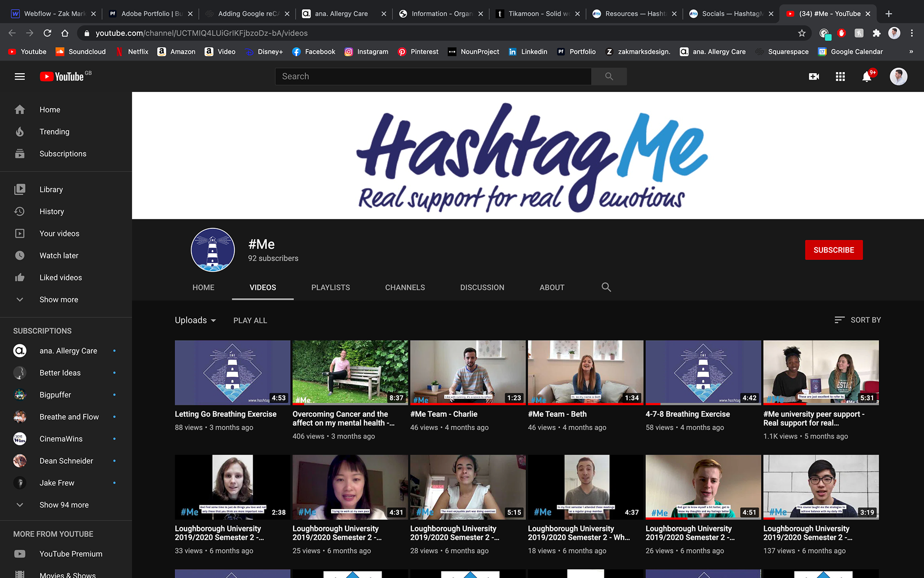Bookmark this page with the star icon

pyautogui.click(x=802, y=33)
